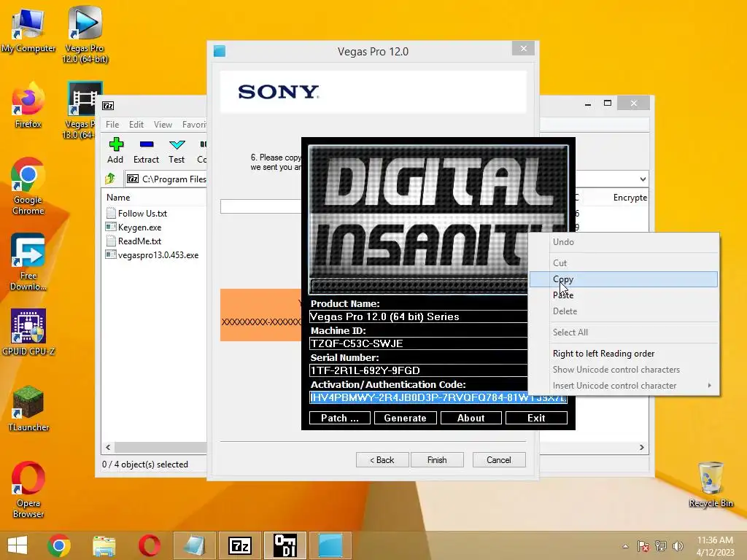Open Insert Unicode control character submenu
Viewport: 747px width, 560px height.
click(x=623, y=386)
